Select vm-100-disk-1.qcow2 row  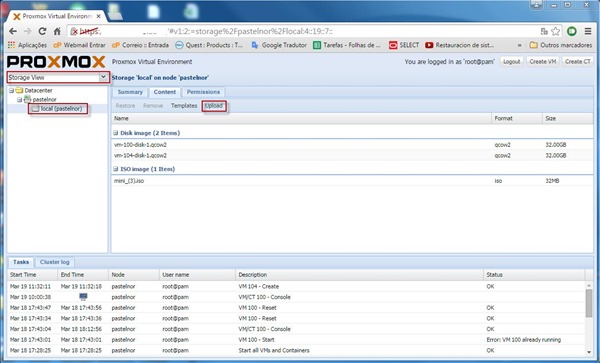tap(352, 145)
